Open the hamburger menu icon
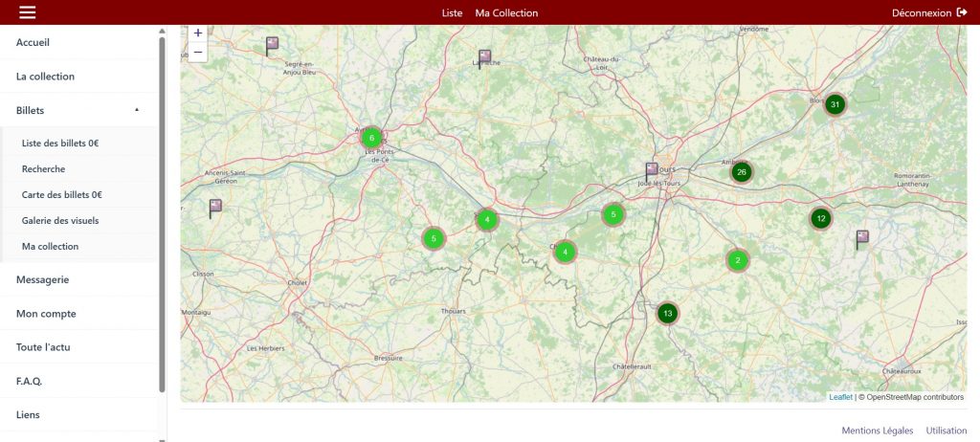 (27, 12)
